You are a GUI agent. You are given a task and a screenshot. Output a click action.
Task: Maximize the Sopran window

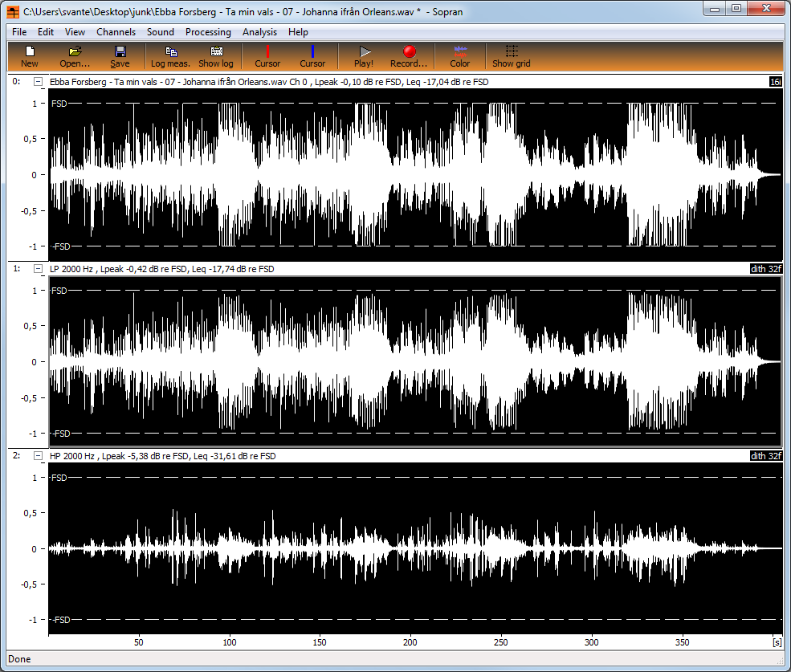(x=736, y=8)
